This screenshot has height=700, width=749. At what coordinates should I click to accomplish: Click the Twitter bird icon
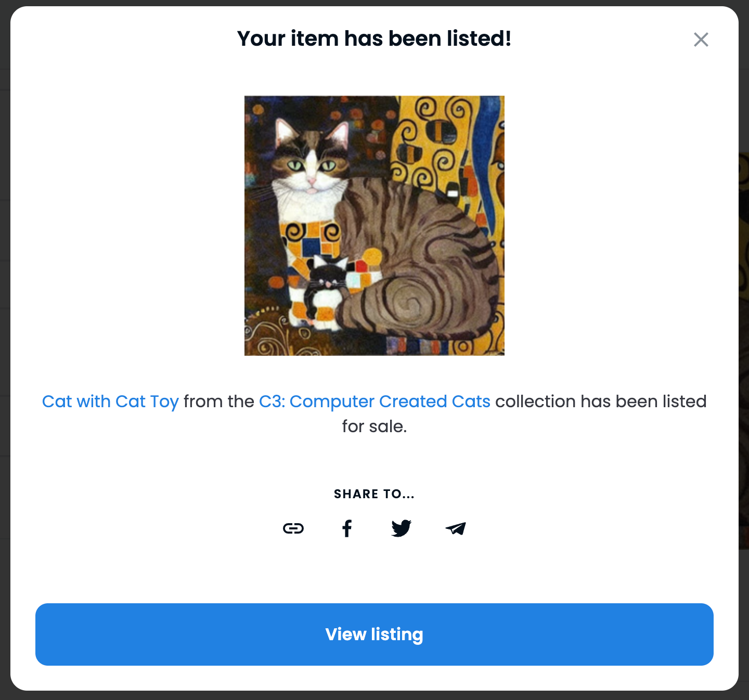click(401, 528)
